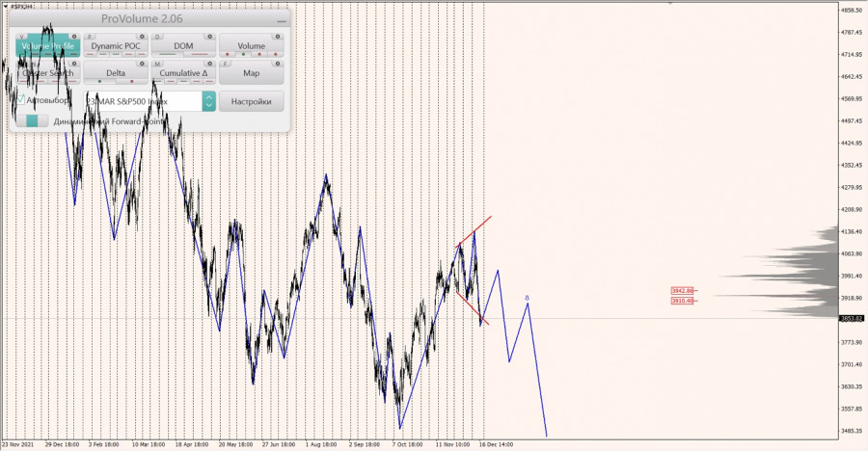Select the DOM mode
This screenshot has height=451, width=868.
182,46
